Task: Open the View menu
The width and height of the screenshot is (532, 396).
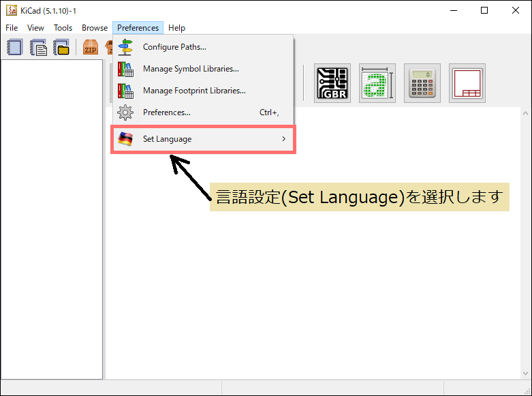Action: click(35, 28)
